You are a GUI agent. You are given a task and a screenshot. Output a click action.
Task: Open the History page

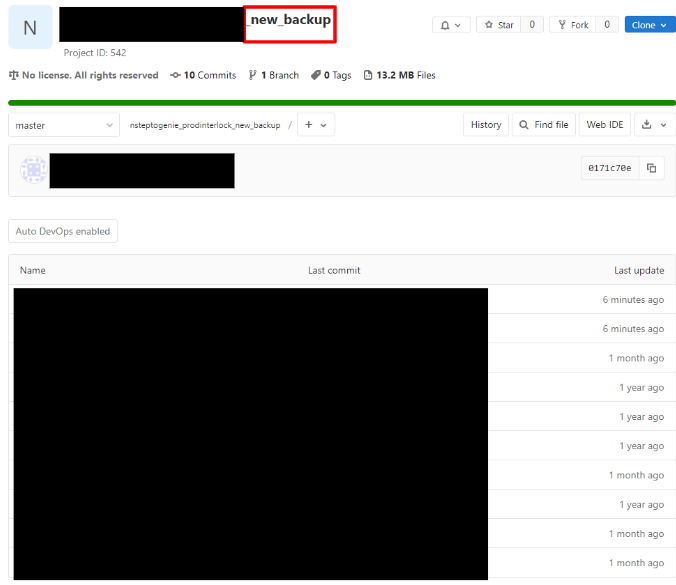tap(486, 125)
